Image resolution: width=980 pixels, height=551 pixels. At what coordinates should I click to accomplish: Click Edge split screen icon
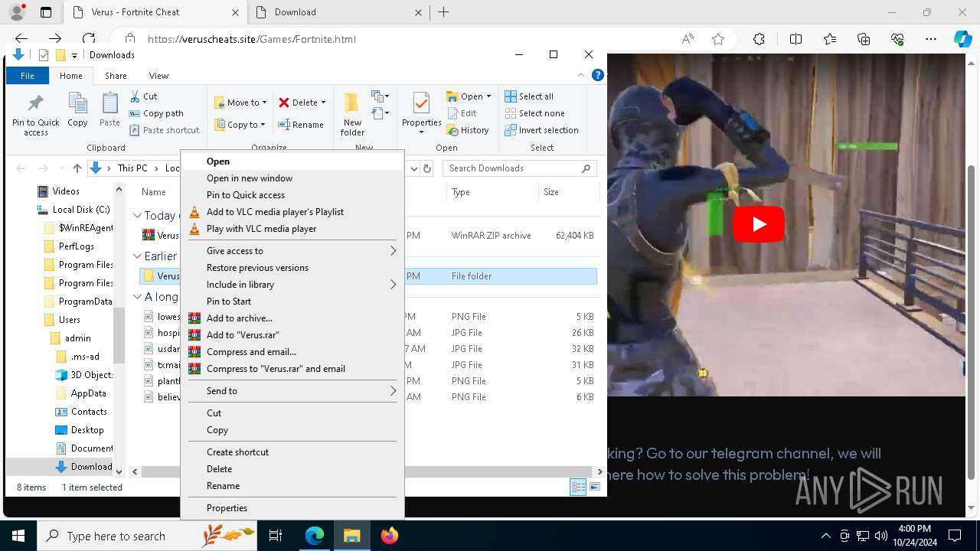[x=795, y=39]
